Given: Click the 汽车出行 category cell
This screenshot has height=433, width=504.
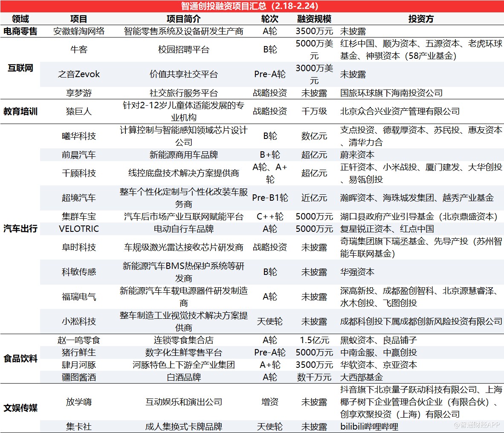Looking at the screenshot, I should click(x=20, y=229).
